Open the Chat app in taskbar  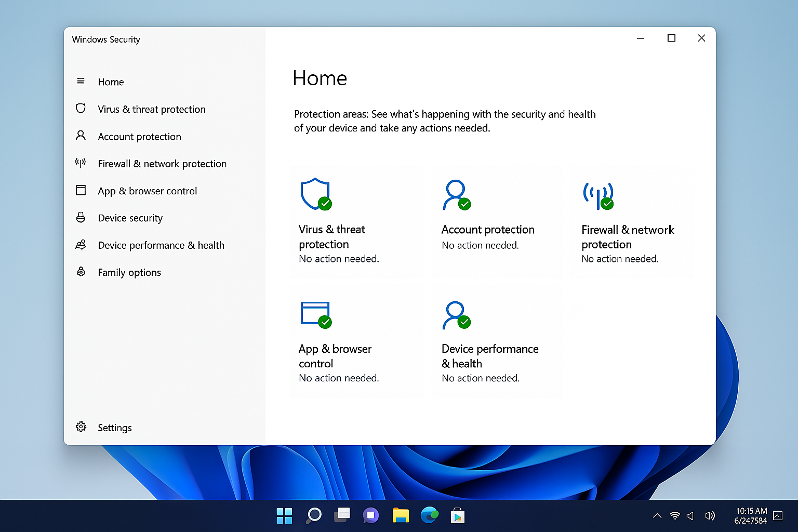coord(370,515)
